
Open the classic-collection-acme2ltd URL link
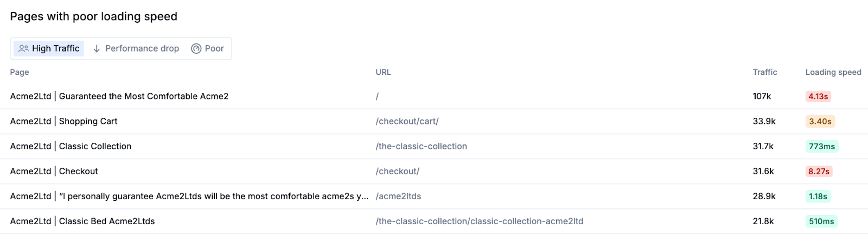[479, 221]
